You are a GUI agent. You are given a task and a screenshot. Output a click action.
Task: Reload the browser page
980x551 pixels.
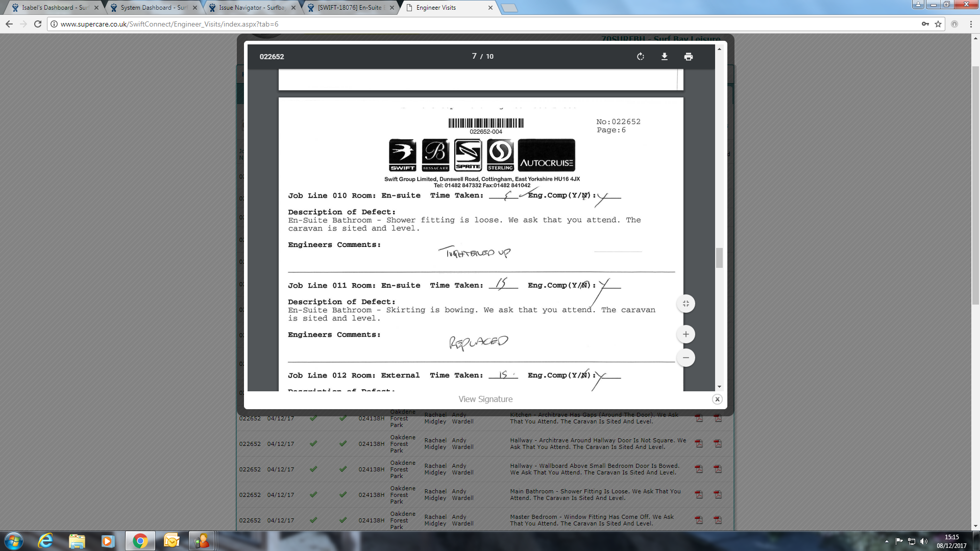[x=38, y=24]
